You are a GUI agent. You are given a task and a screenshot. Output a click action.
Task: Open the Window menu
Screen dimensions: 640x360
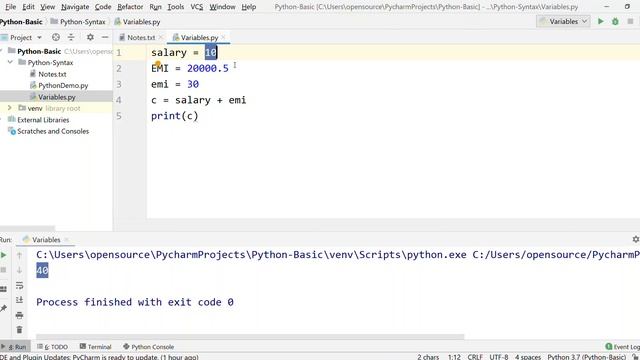click(222, 7)
